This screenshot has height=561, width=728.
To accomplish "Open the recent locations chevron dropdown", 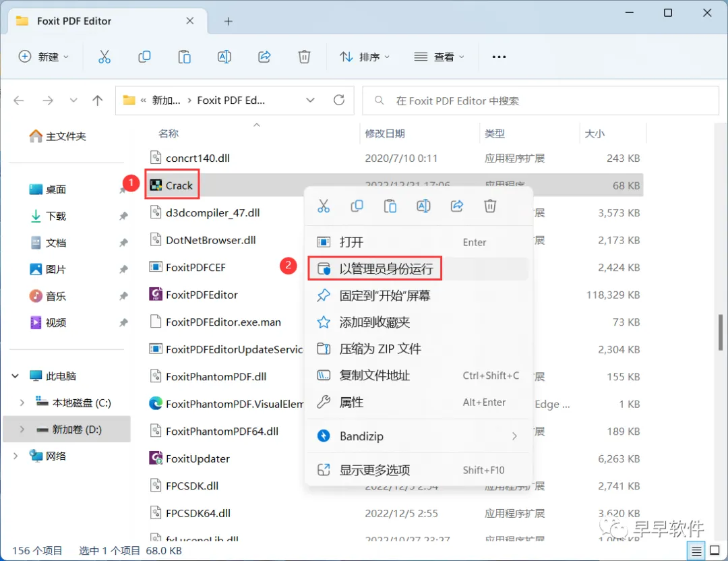I will (73, 100).
